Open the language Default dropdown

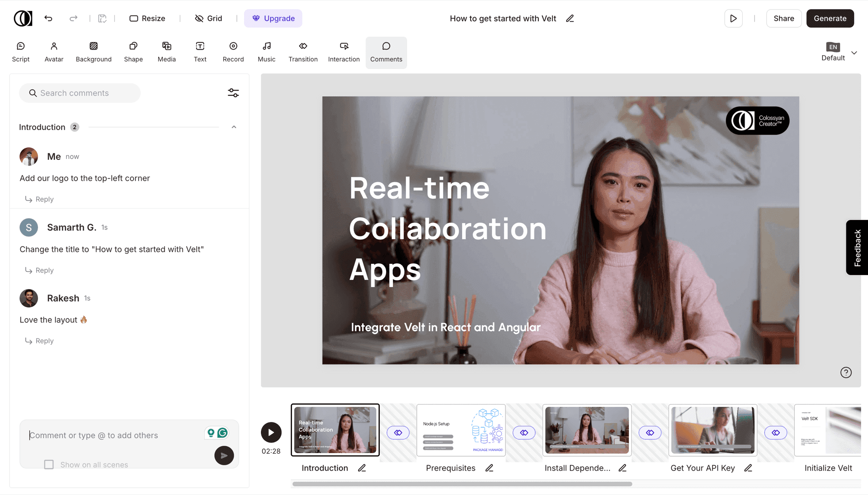(839, 52)
